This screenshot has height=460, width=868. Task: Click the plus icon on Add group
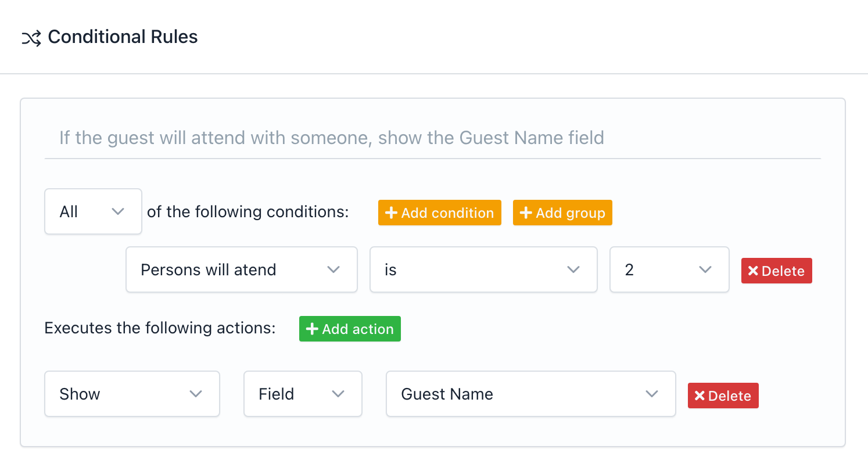pyautogui.click(x=526, y=213)
